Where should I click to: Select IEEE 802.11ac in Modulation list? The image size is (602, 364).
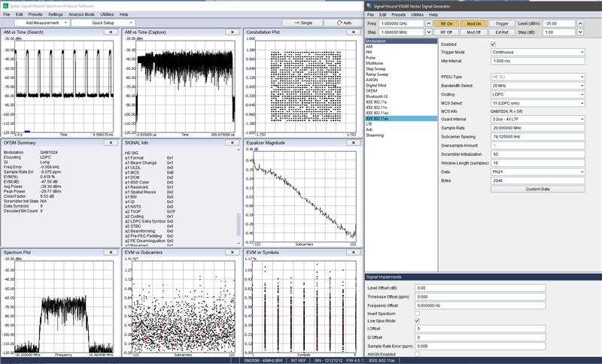click(376, 113)
